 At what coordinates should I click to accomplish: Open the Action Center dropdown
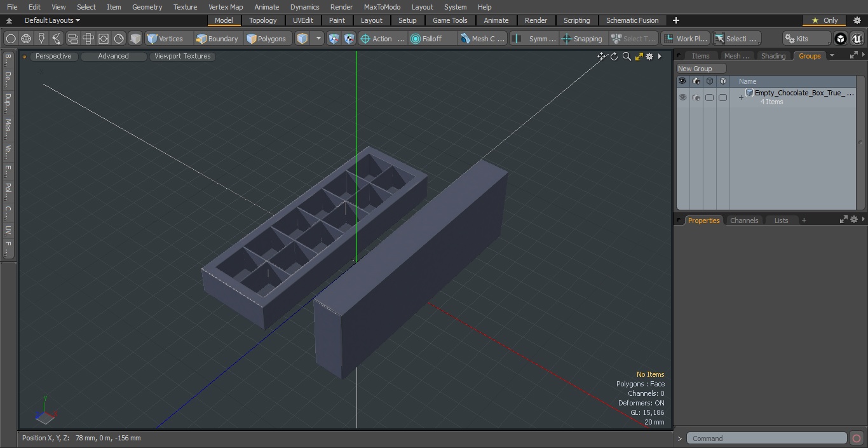(383, 39)
